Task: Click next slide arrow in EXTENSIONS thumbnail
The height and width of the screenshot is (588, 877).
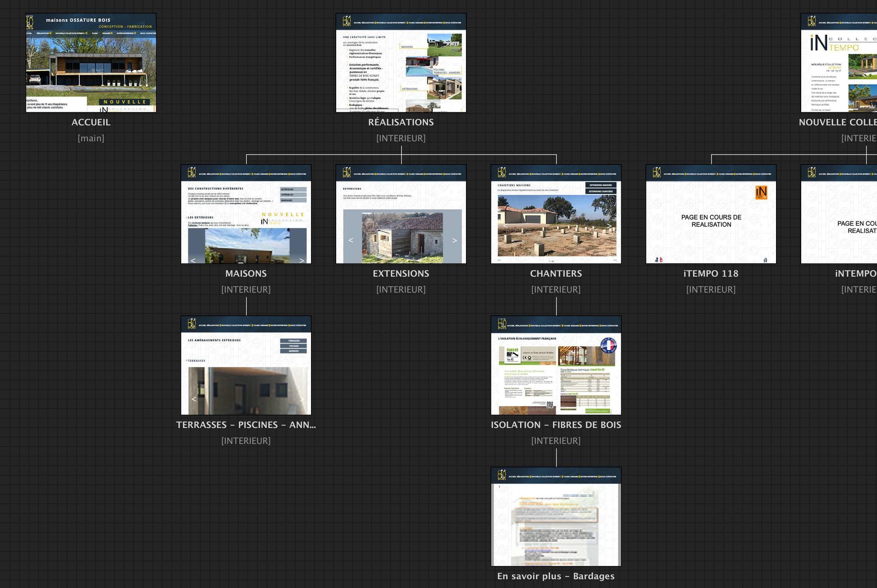Action: coord(454,240)
